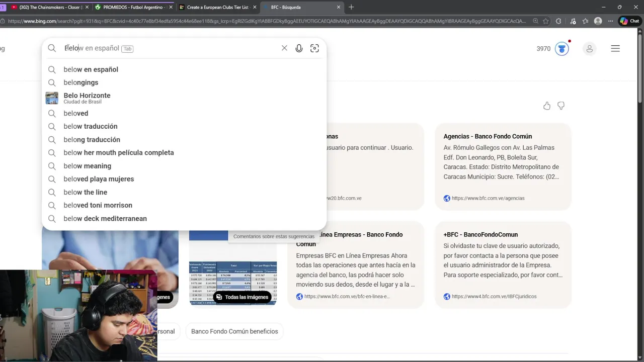Open the zoom magnifier icon in address bar
The height and width of the screenshot is (362, 644).
click(535, 21)
